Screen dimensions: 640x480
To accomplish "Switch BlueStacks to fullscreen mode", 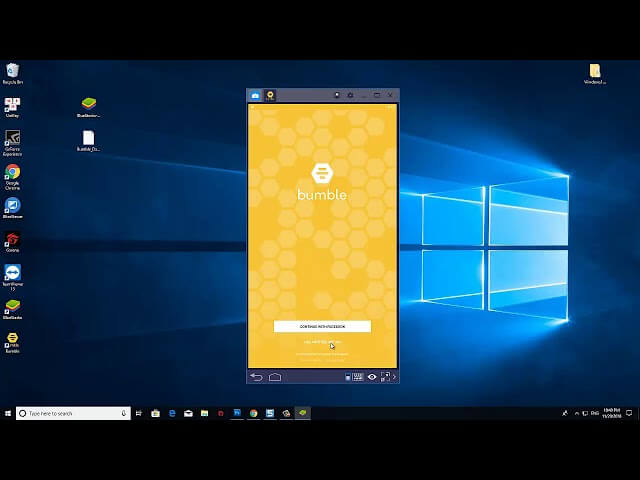I will 385,377.
